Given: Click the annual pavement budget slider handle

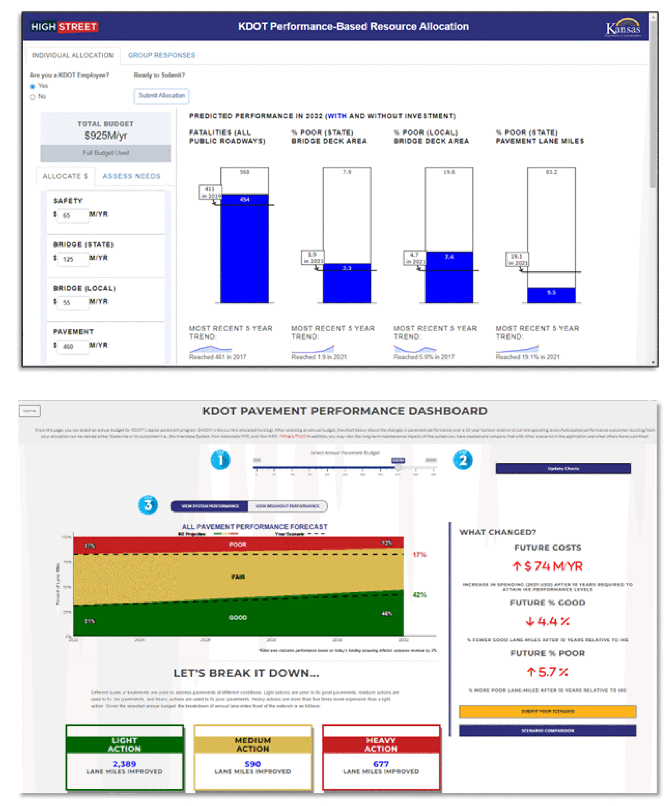Looking at the screenshot, I should pos(398,468).
